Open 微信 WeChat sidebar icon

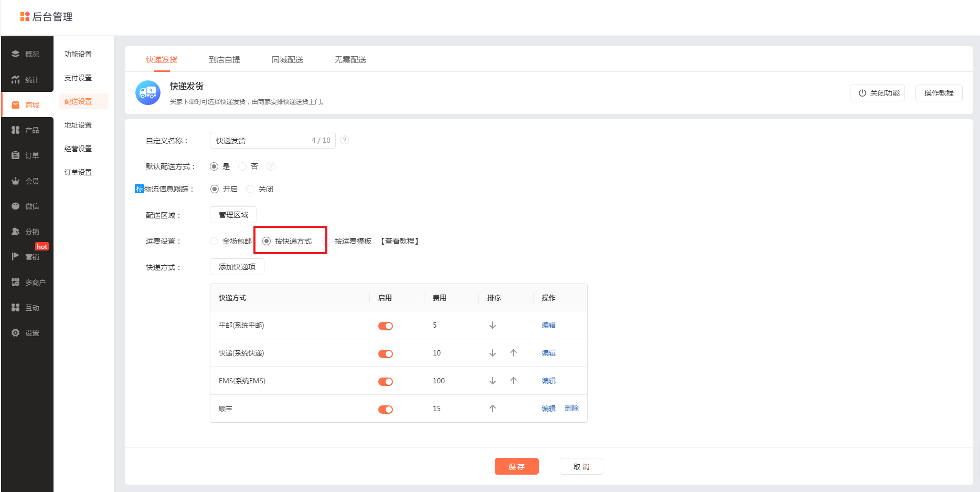pos(15,206)
